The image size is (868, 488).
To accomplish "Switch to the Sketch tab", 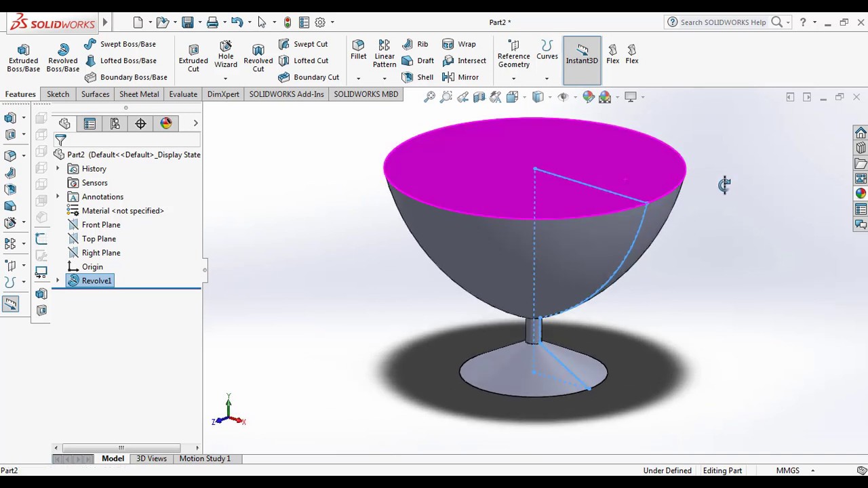I will (58, 94).
